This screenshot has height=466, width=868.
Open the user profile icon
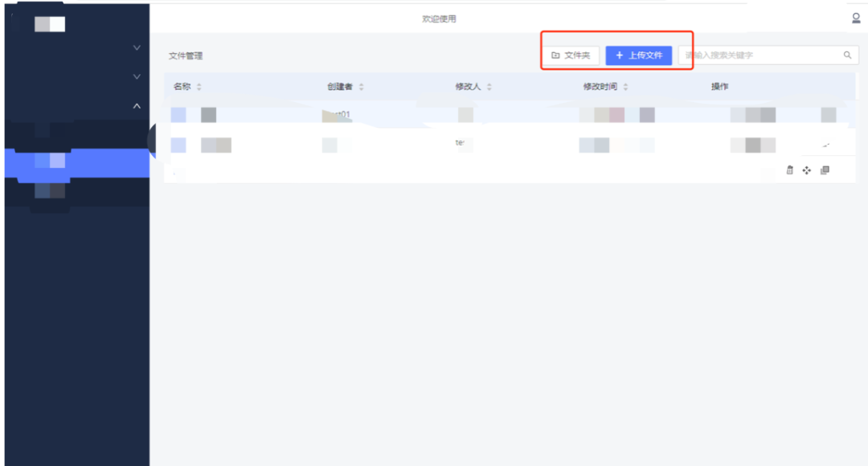856,18
